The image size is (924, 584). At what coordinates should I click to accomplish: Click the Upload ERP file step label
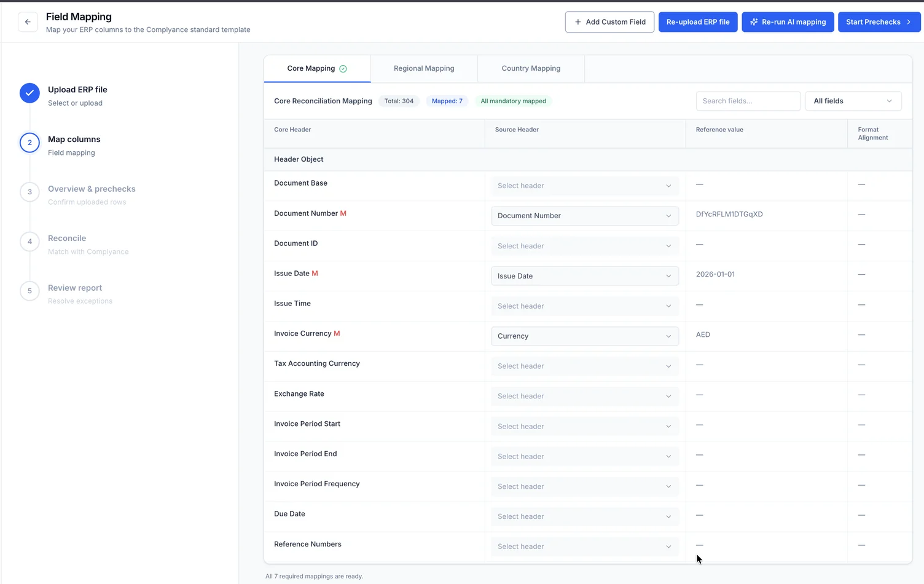(x=77, y=90)
